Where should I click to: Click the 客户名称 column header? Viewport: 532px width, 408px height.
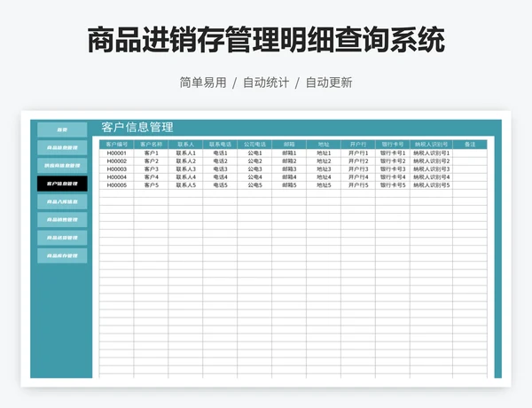(152, 145)
